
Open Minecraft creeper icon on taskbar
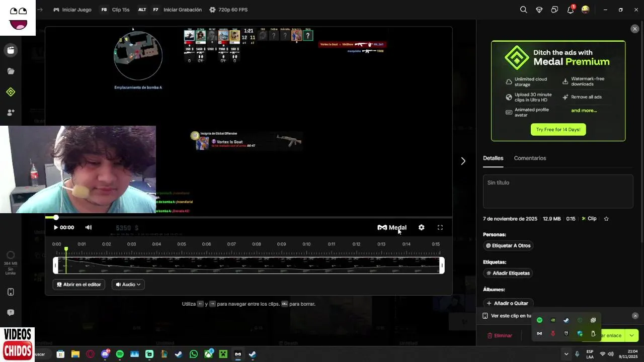[x=223, y=354]
